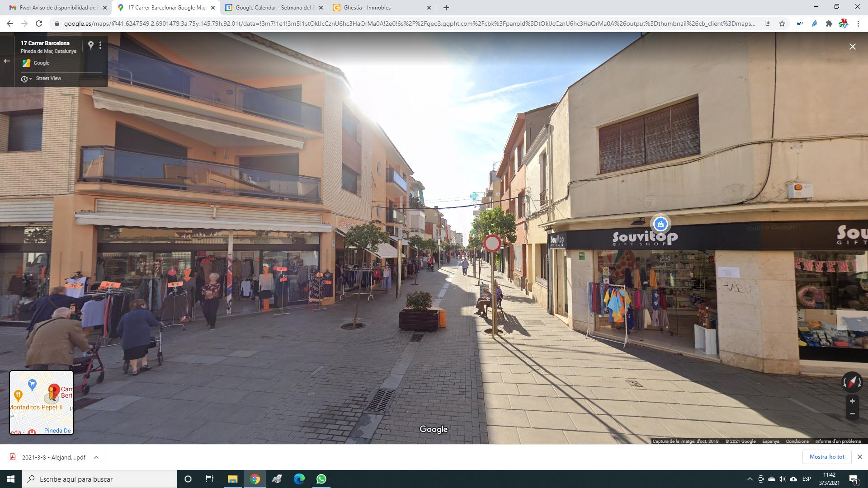Switch to the Ghestia - Immobles tab
This screenshot has height=488, width=868.
367,8
